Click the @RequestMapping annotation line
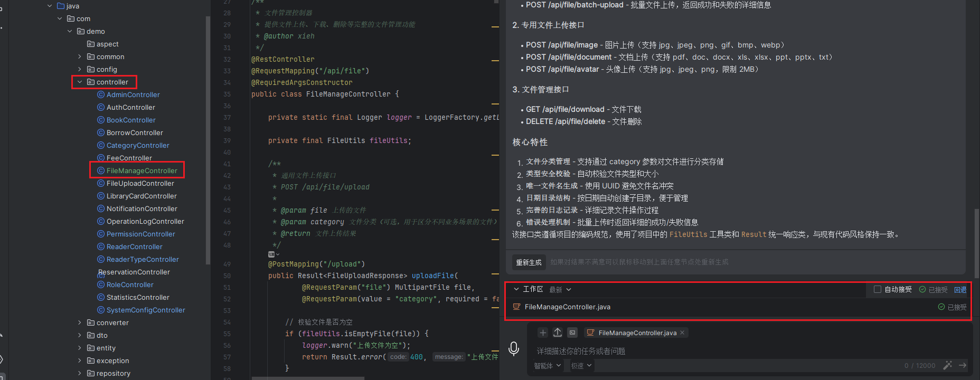Viewport: 980px width, 380px height. (x=310, y=71)
